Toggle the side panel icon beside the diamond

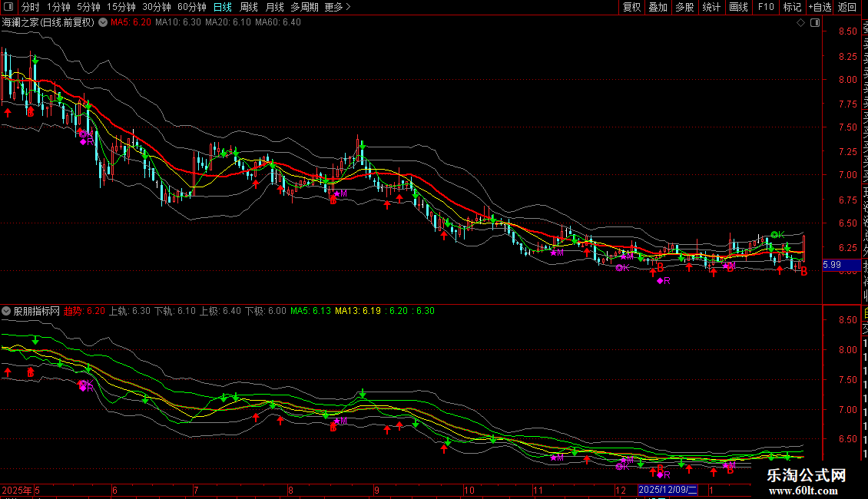815,22
